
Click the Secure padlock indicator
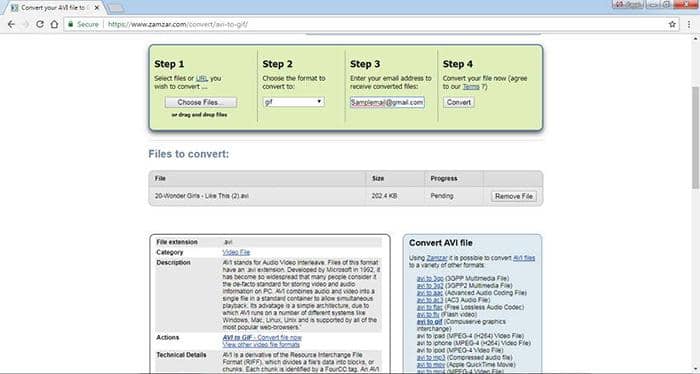pos(83,25)
